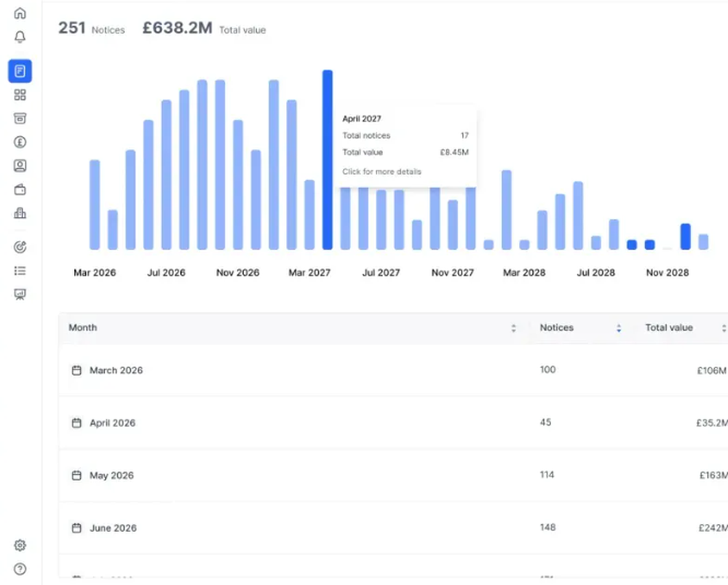Select the wallet icon in the sidebar
Screen dimensions: 728x585
[x=20, y=189]
